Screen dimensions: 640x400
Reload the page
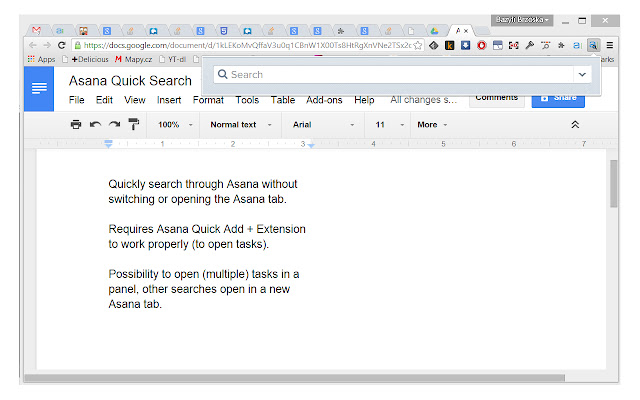click(x=61, y=45)
